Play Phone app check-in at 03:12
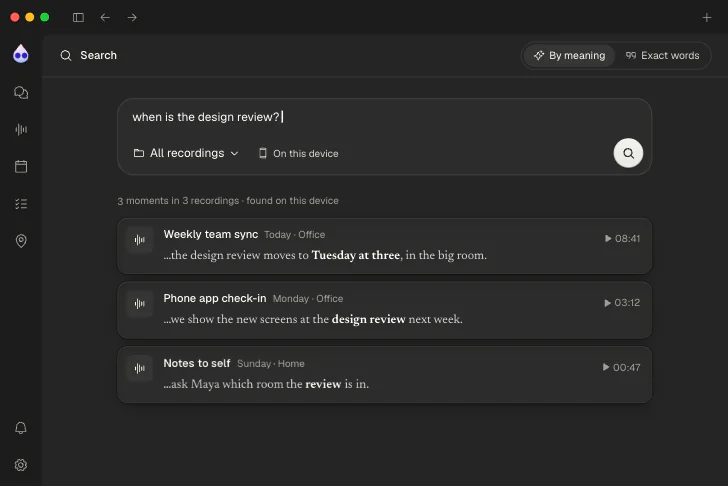728x486 pixels. tap(622, 303)
